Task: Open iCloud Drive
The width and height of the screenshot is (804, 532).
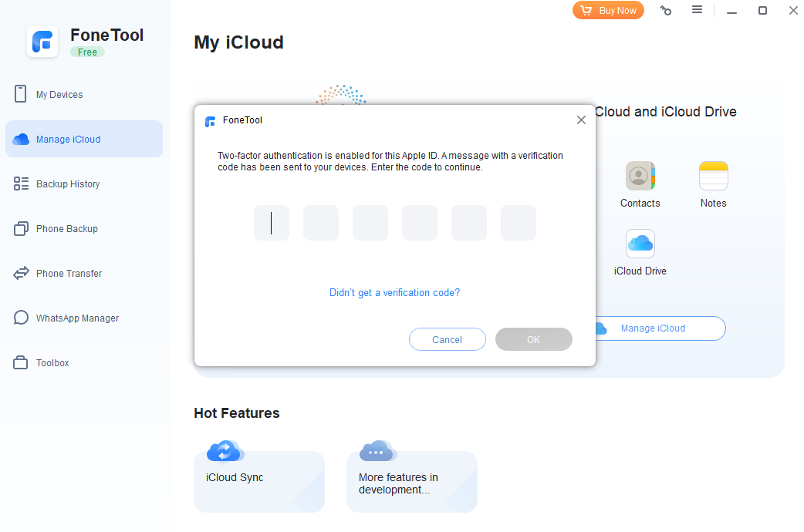Action: tap(640, 243)
